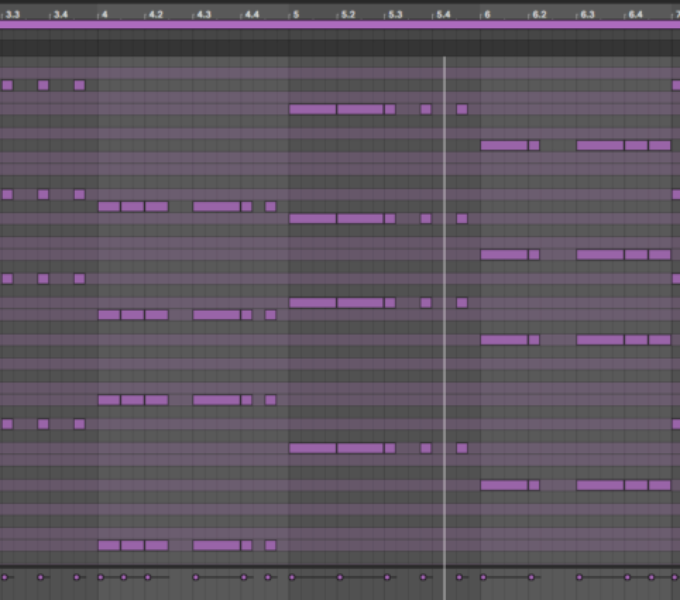Image resolution: width=680 pixels, height=600 pixels.
Task: Click the velocity marker at bar 4
Action: pos(101,577)
